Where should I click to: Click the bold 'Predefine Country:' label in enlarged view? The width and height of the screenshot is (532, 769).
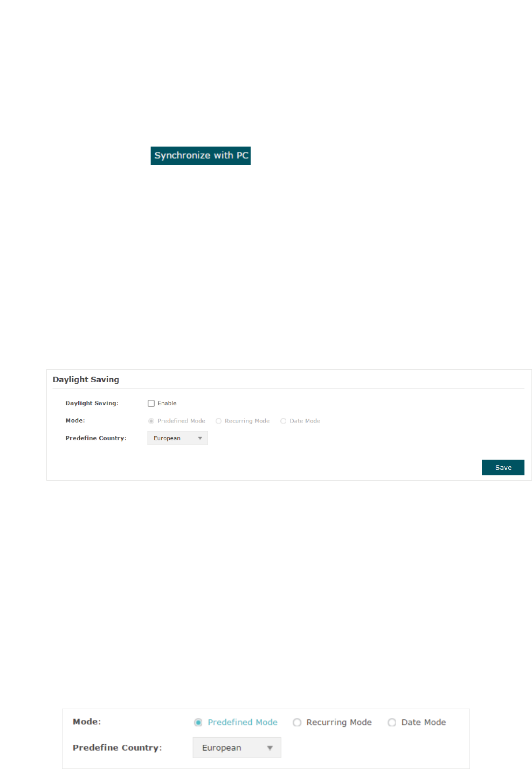tap(118, 747)
